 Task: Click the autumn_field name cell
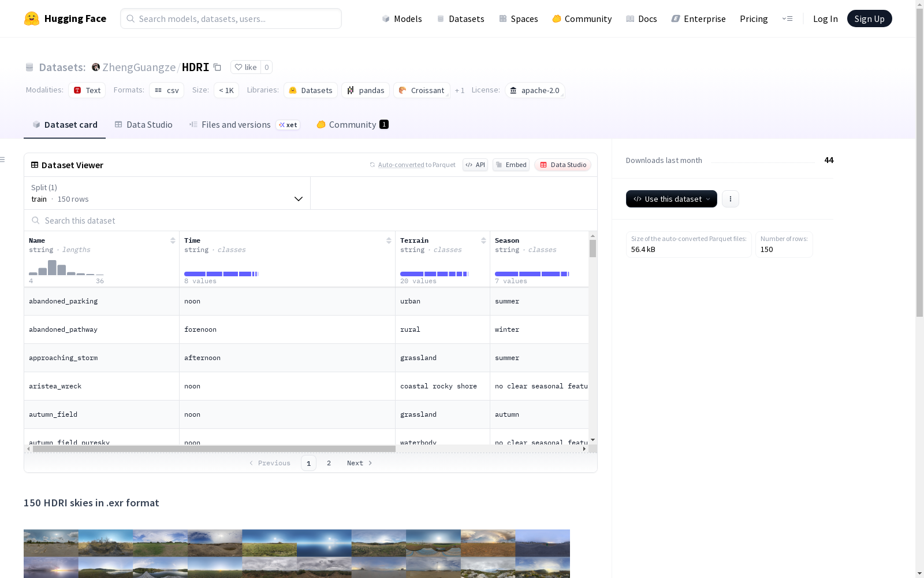pos(102,414)
